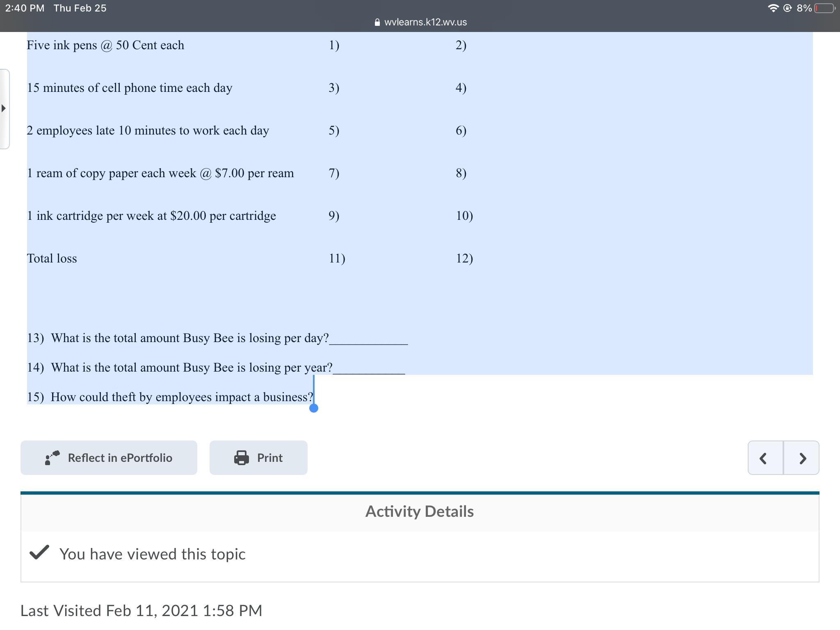Go to previous topic with left chevron
This screenshot has width=840, height=630.
tap(764, 458)
